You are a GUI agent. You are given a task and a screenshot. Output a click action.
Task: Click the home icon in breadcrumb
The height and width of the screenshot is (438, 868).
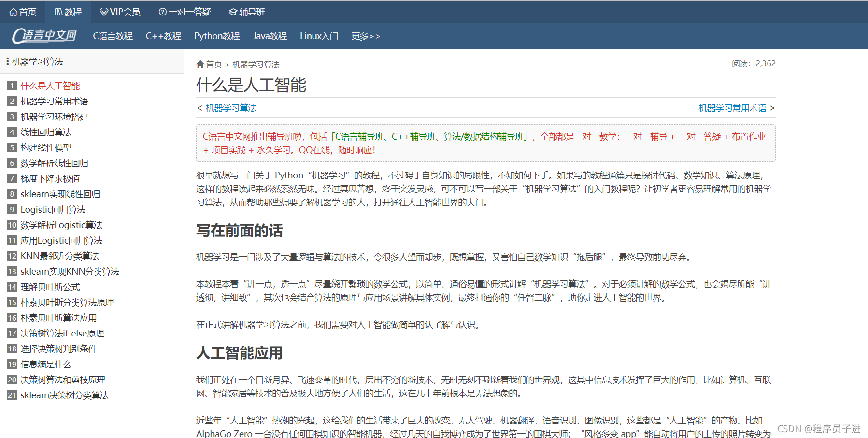pos(200,64)
